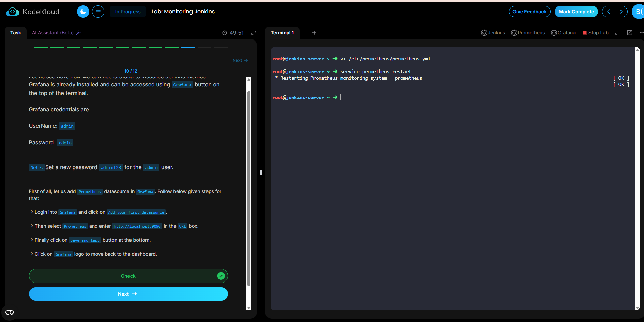644x322 pixels.
Task: Click the green checkmark on Check
Action: tap(221, 276)
